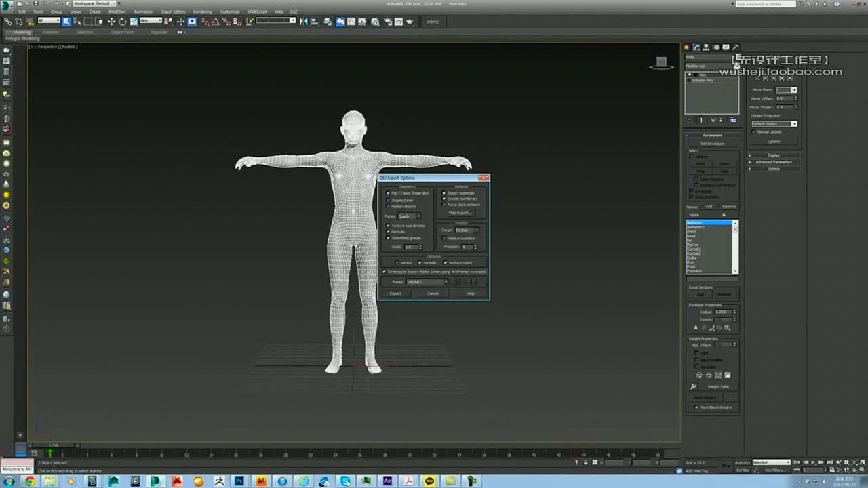
Task: Open the Faces type dropdown
Action: coord(410,216)
